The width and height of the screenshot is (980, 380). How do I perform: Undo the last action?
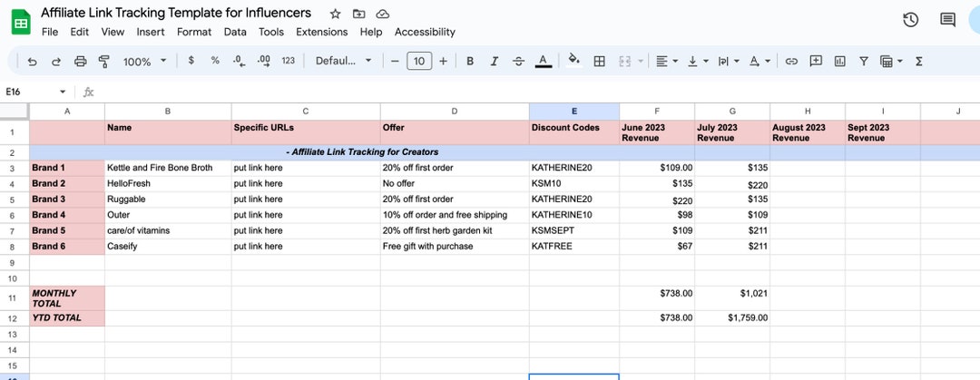coord(33,62)
